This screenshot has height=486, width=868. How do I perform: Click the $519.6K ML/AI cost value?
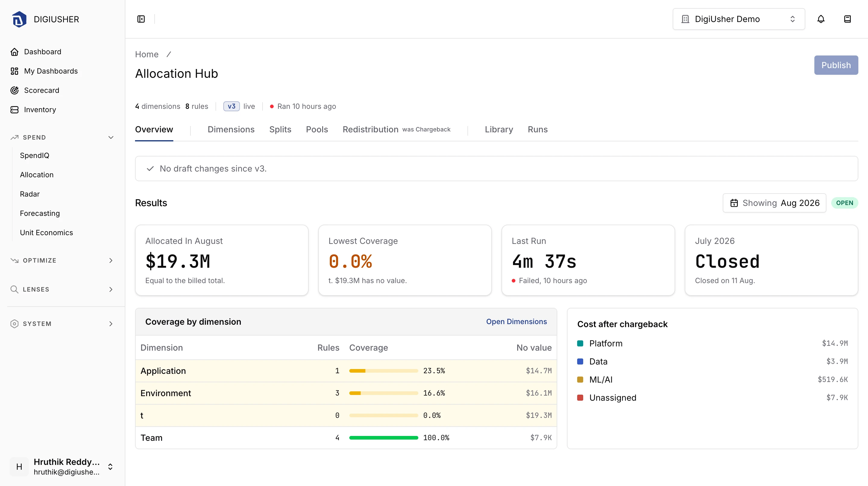tap(833, 380)
